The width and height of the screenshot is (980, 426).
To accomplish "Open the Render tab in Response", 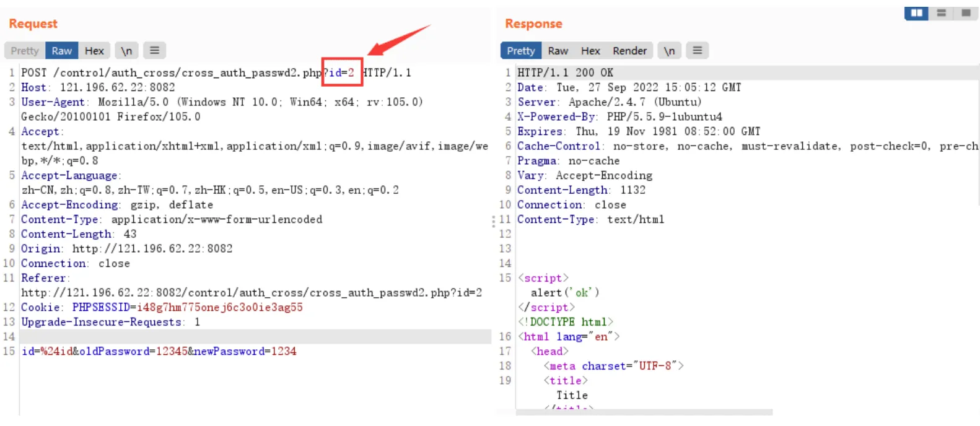I will point(629,51).
